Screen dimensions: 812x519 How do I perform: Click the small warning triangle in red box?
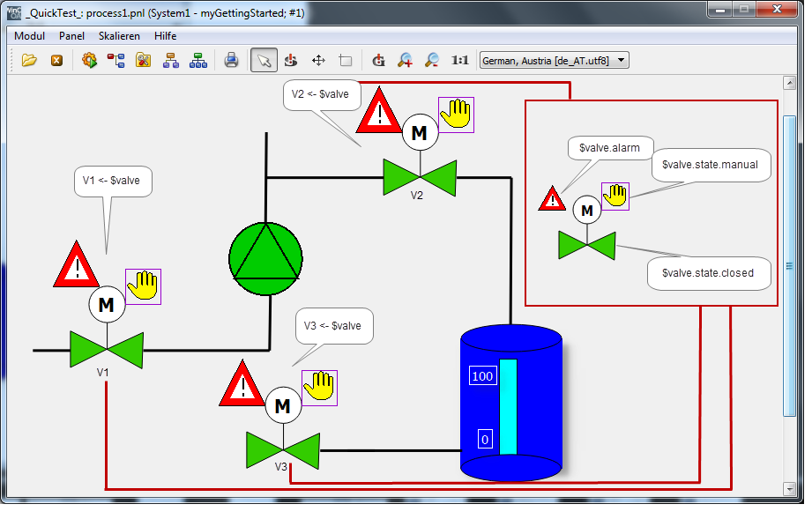(x=552, y=198)
